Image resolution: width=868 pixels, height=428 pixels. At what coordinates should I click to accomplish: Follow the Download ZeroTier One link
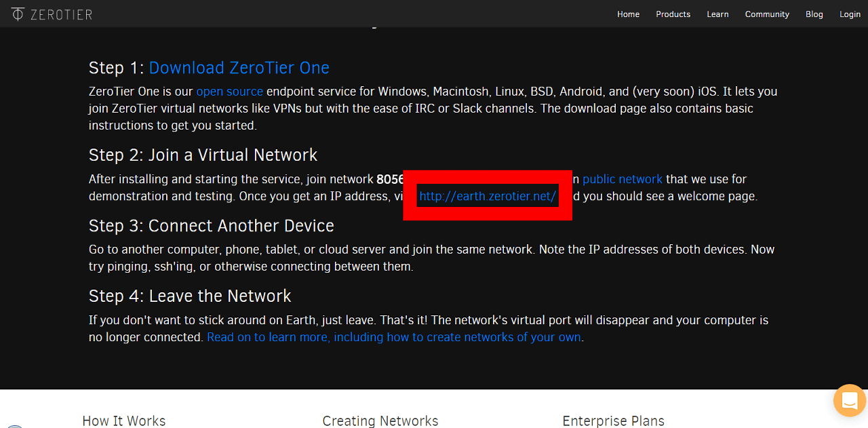tap(239, 68)
